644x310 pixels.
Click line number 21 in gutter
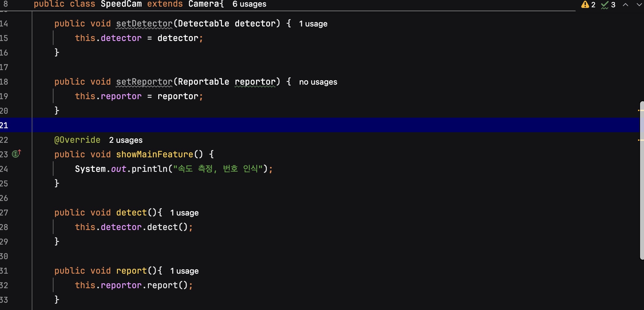click(x=4, y=125)
